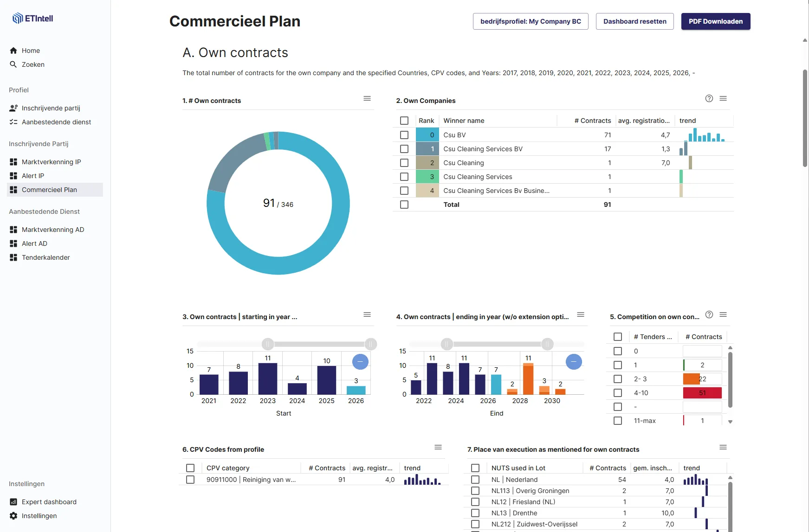Click the PDF Downloaden button
809x532 pixels.
tap(716, 21)
